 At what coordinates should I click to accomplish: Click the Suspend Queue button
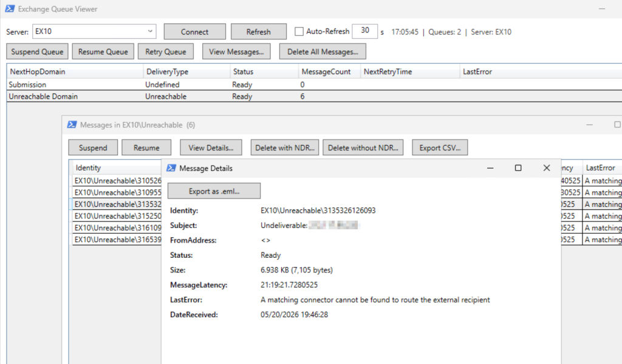pos(37,52)
